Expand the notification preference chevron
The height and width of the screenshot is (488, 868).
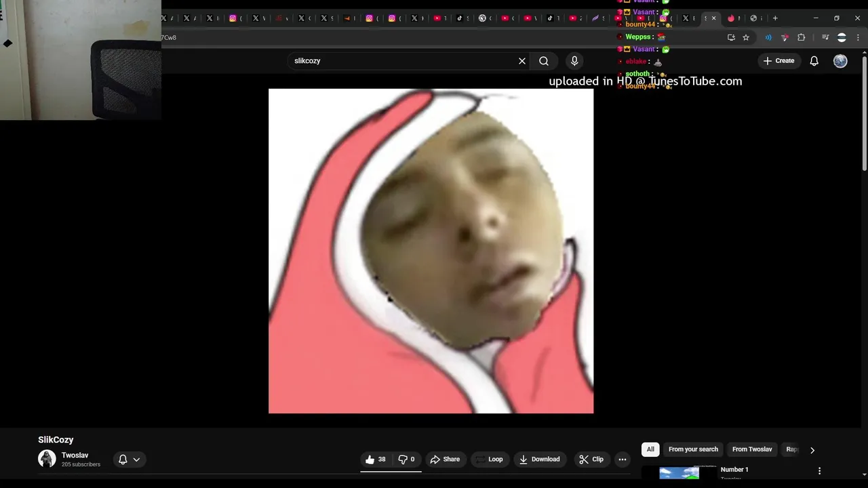(x=136, y=460)
